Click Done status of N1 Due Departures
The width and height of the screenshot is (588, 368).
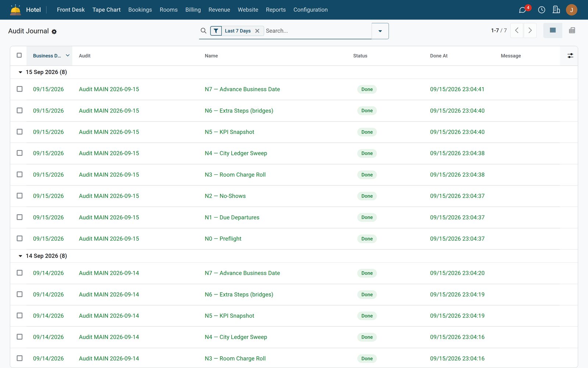click(367, 217)
